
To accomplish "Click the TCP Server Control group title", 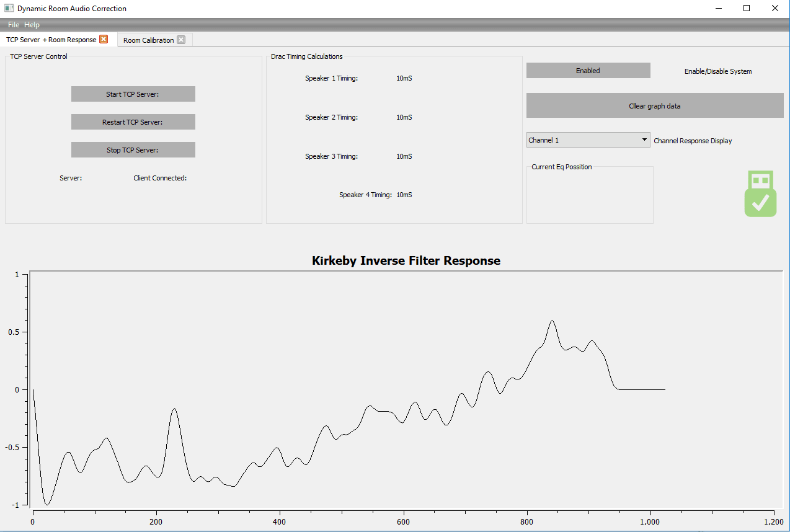I will point(38,56).
